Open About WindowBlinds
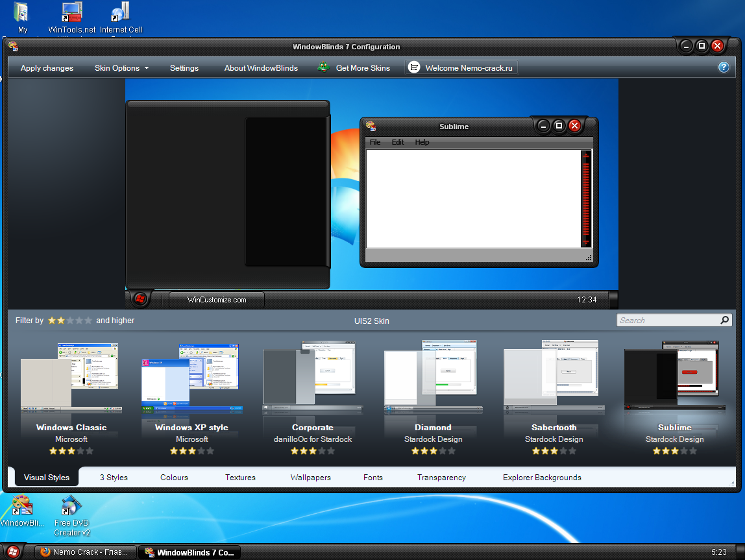The image size is (745, 560). 261,68
